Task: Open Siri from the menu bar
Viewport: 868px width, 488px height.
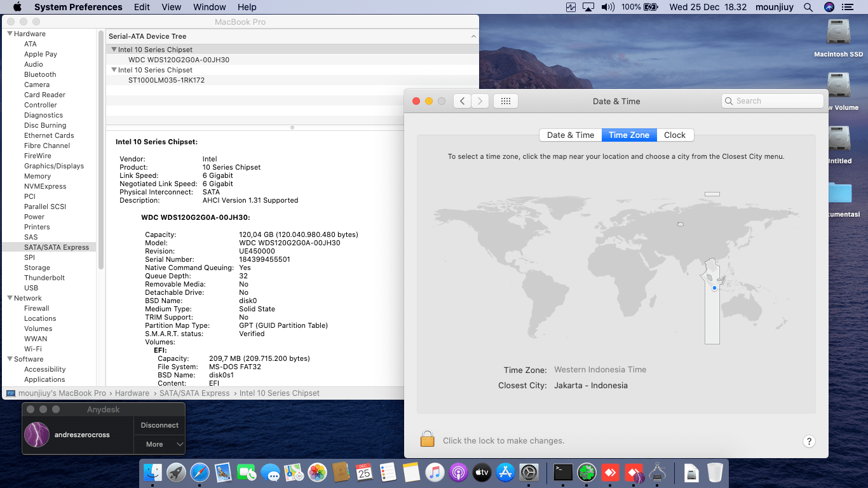Action: pyautogui.click(x=829, y=7)
